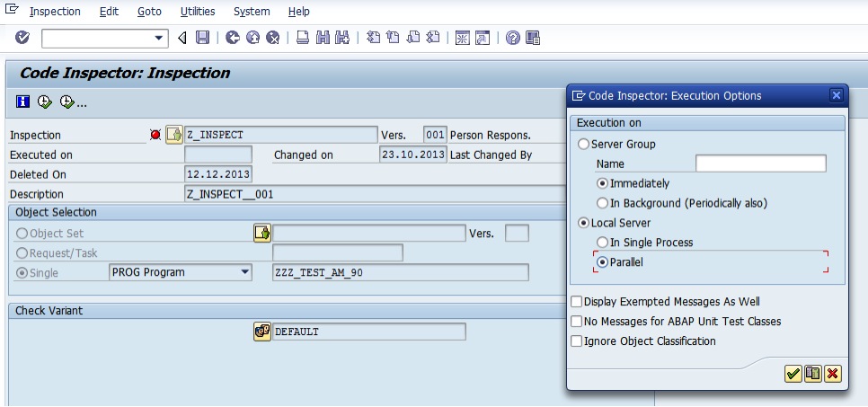Click the Save icon in toolbar
Screen dimensions: 868x407
[x=202, y=38]
